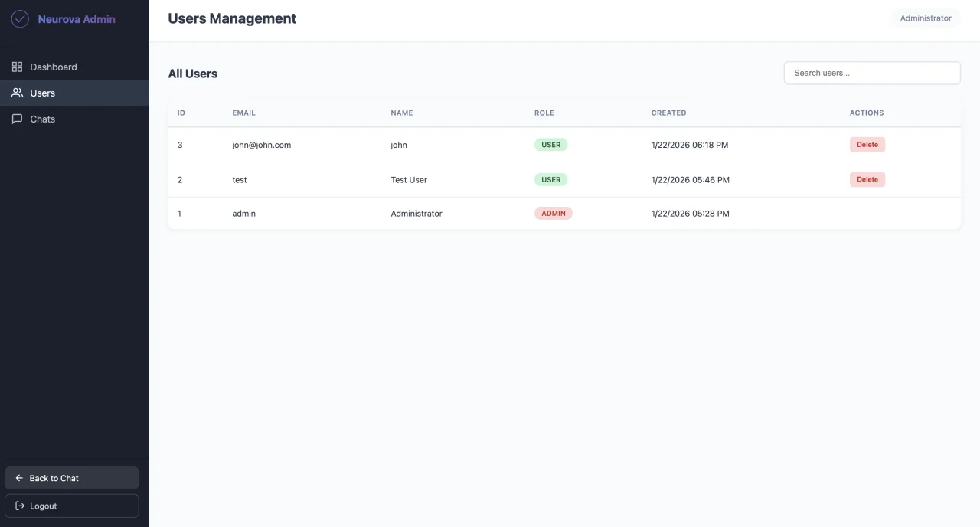Click the Administrator badge in header

[x=926, y=18]
